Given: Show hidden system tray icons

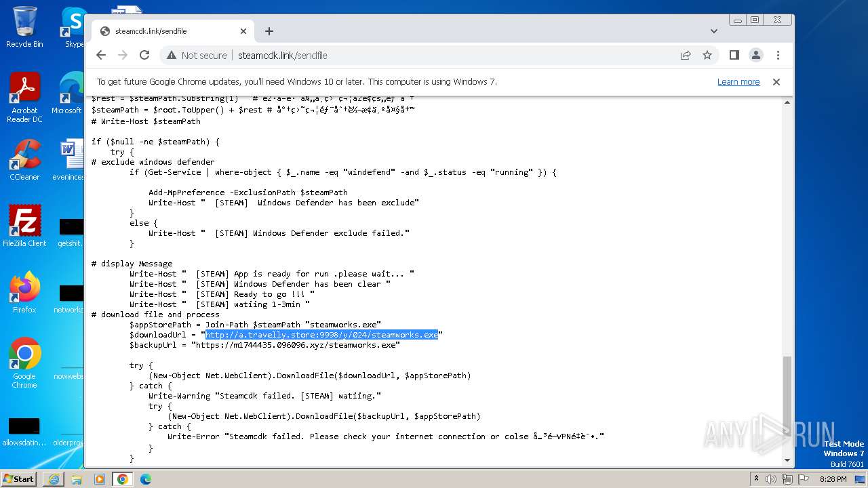Looking at the screenshot, I should (756, 479).
